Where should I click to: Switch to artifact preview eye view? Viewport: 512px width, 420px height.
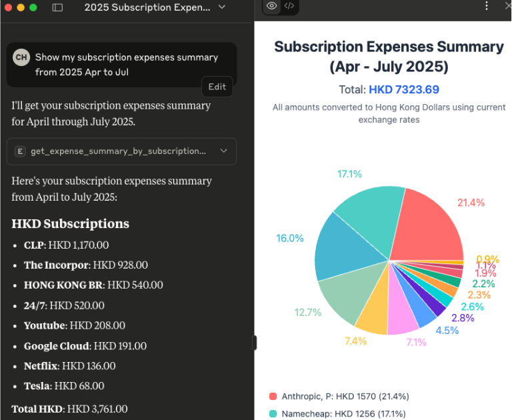(271, 6)
